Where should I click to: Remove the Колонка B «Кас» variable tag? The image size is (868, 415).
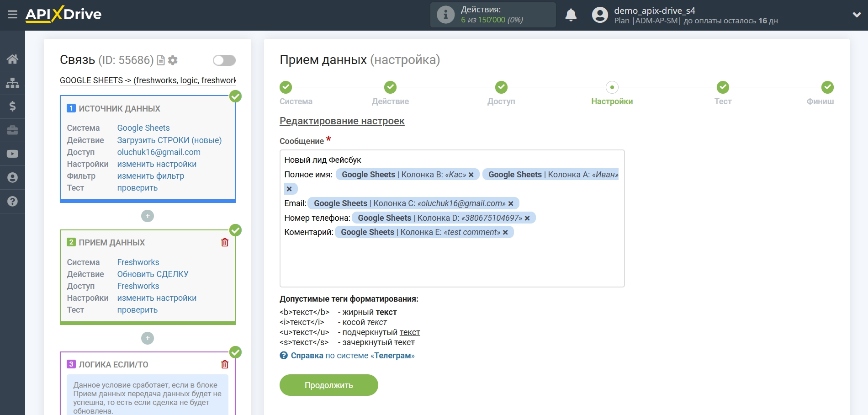(x=471, y=175)
